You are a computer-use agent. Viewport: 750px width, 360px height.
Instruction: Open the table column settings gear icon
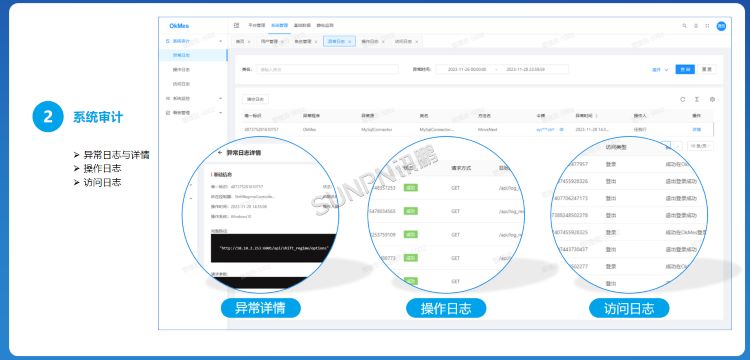click(x=712, y=99)
